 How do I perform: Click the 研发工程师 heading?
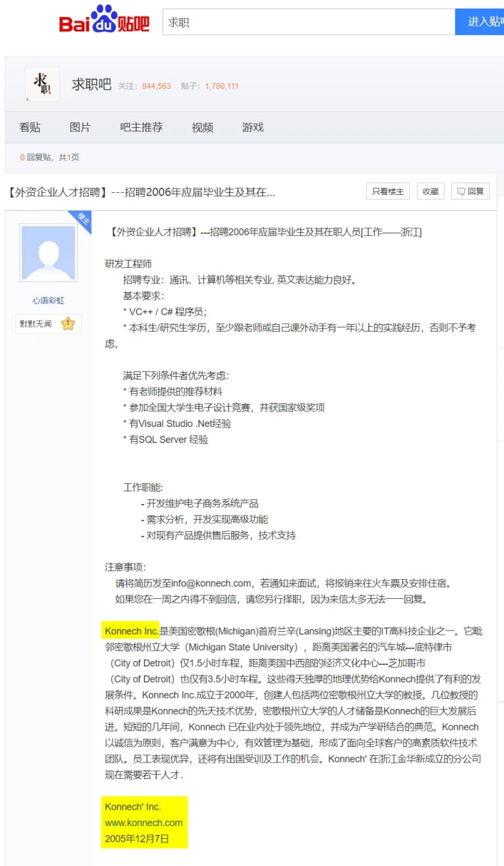[129, 263]
